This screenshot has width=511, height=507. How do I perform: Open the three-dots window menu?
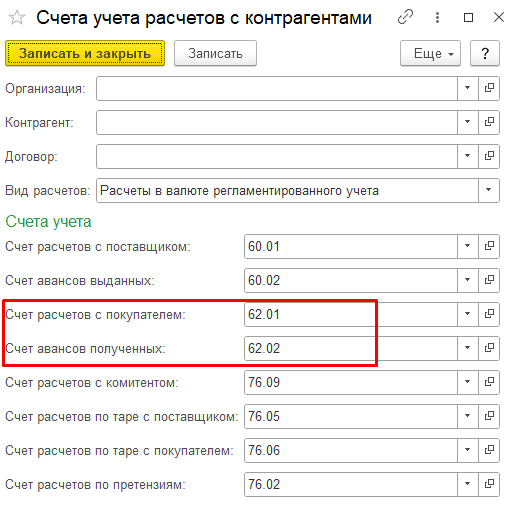click(437, 17)
